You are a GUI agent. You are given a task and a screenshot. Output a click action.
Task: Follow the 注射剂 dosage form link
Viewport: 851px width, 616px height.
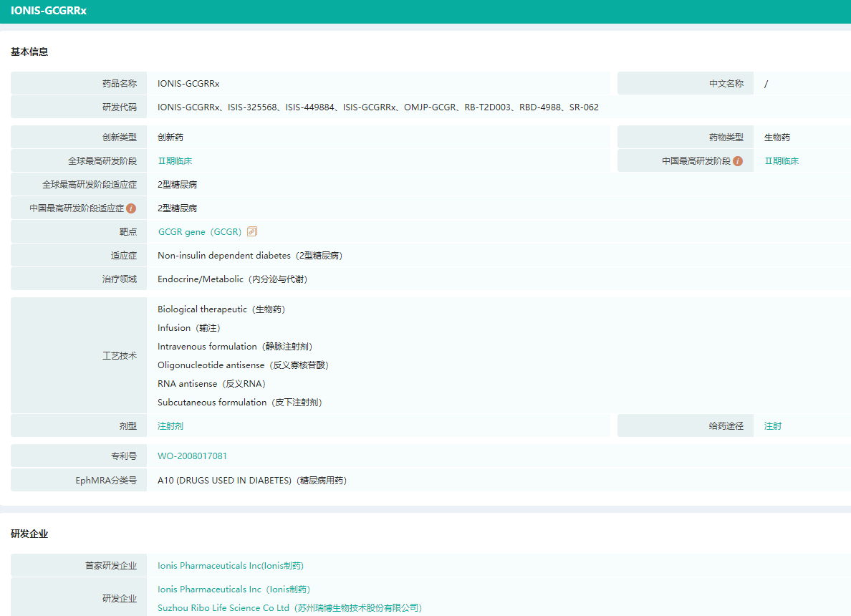(170, 426)
